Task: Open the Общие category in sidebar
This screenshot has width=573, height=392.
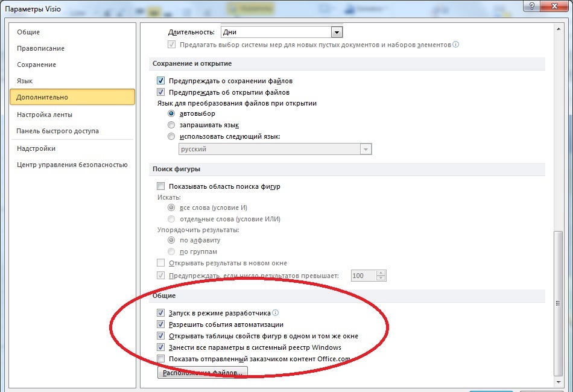Action: pos(28,32)
